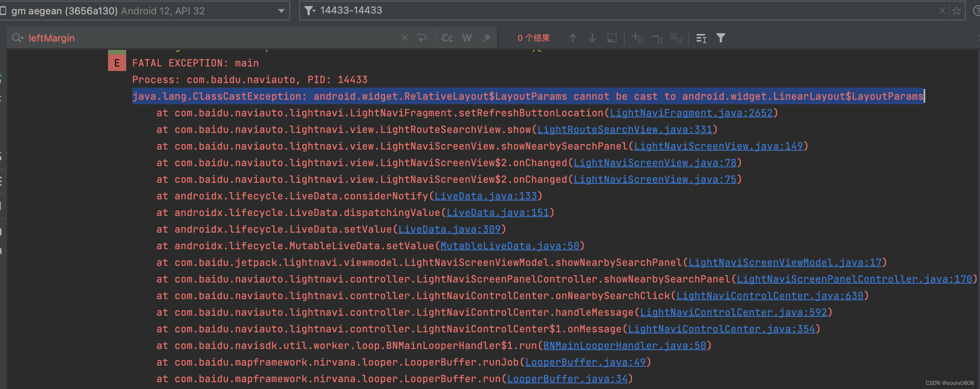Click the highlighted ClassCastException log line
Viewport: 980px width, 389px height.
tap(528, 96)
